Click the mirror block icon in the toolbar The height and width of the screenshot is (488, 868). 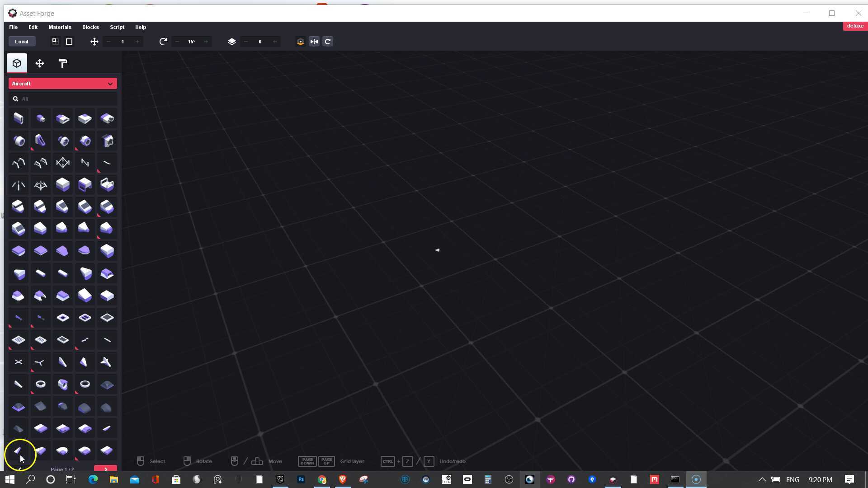(x=315, y=41)
